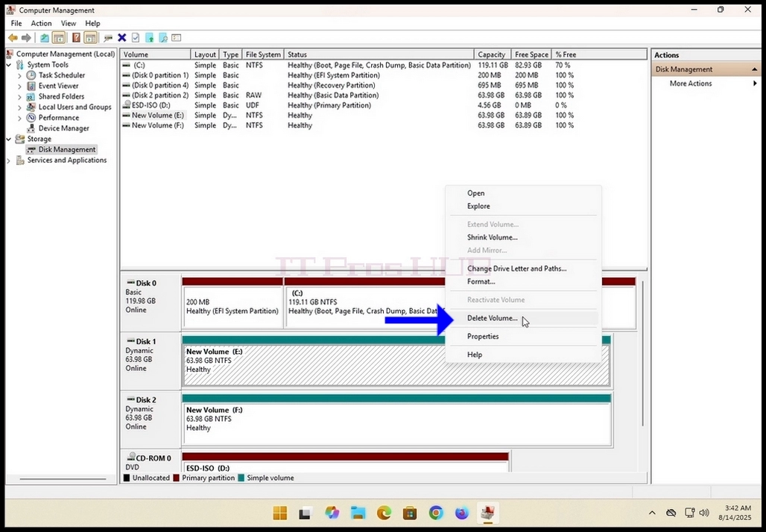Screen dimensions: 766x532
Task: Expand the Event Viewer node arrow
Action: (19, 86)
